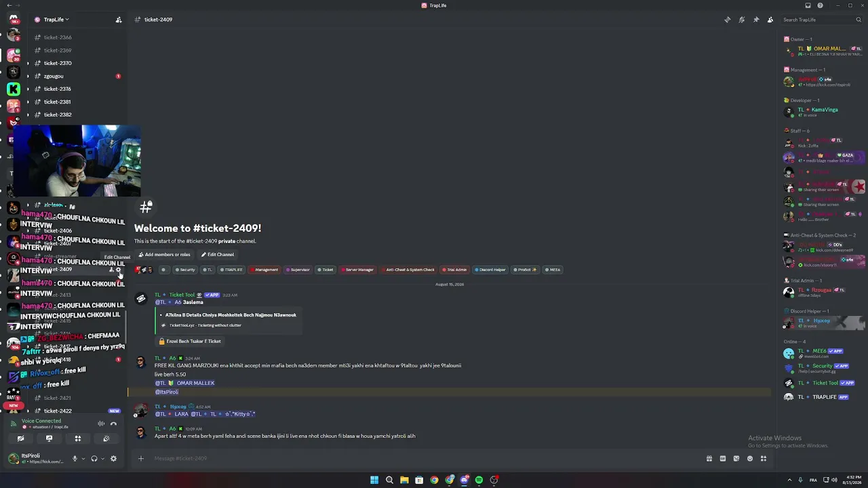The image size is (868, 488).
Task: View OMAR MAL... owner in member list
Action: coord(824,52)
